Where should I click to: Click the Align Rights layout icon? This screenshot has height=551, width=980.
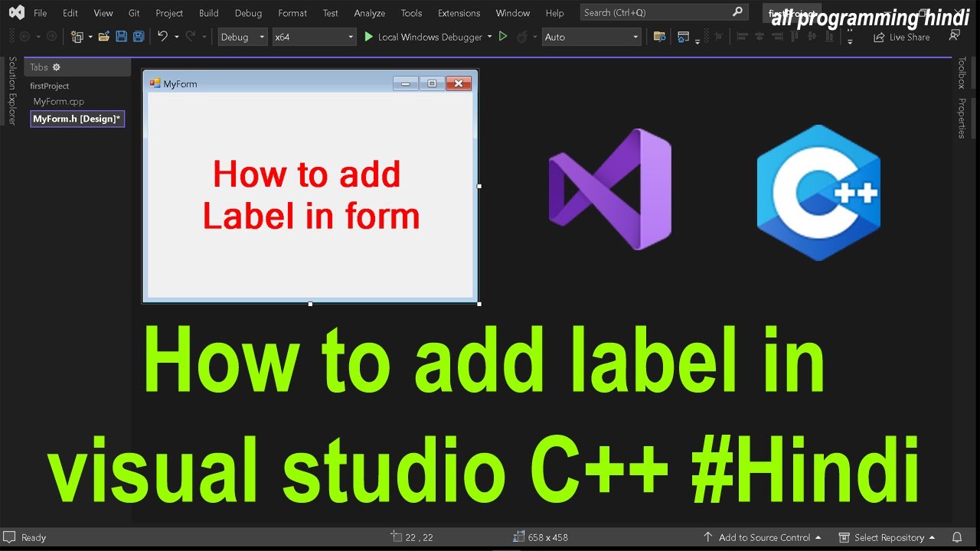[x=777, y=37]
